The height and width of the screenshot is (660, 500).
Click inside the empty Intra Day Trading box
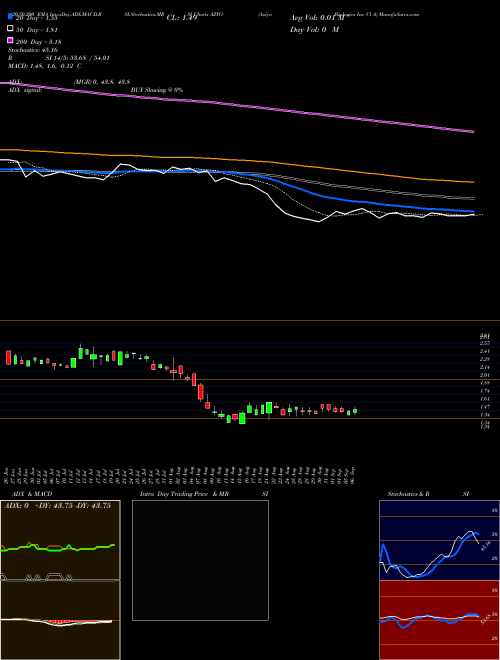(200, 560)
